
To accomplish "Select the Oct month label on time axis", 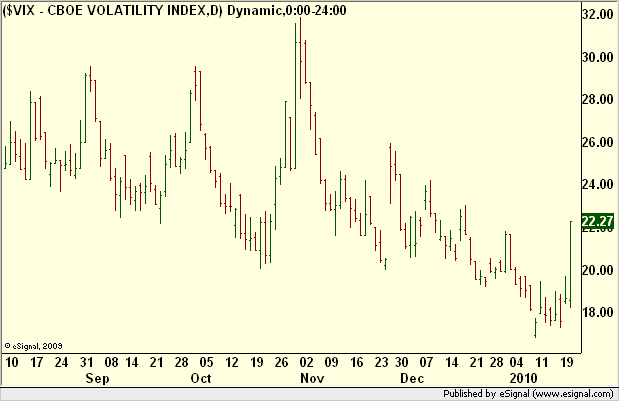I will (201, 379).
